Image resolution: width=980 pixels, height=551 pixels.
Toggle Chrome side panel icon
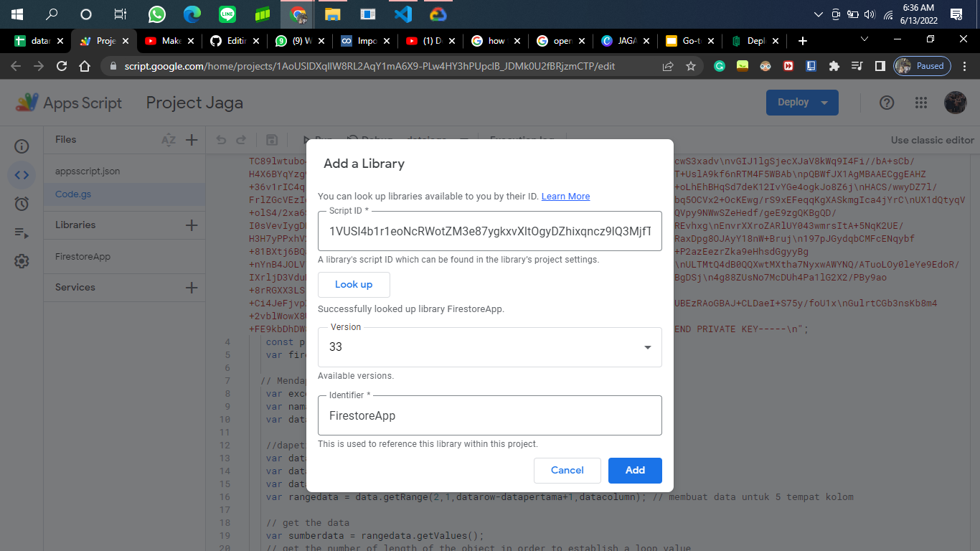coord(880,66)
